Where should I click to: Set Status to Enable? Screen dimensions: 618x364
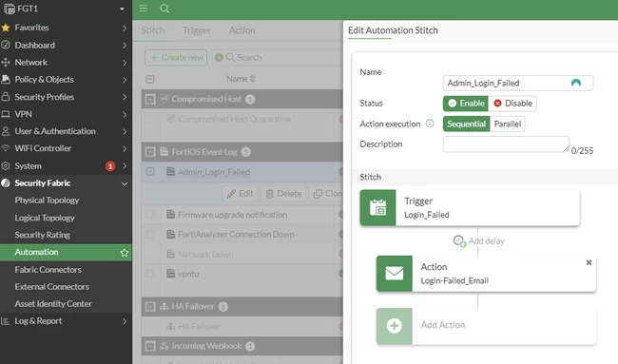pos(466,104)
